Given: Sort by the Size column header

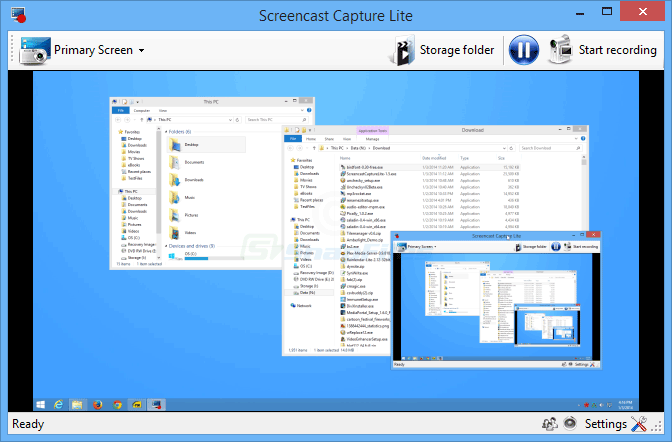Looking at the screenshot, I should tap(501, 158).
